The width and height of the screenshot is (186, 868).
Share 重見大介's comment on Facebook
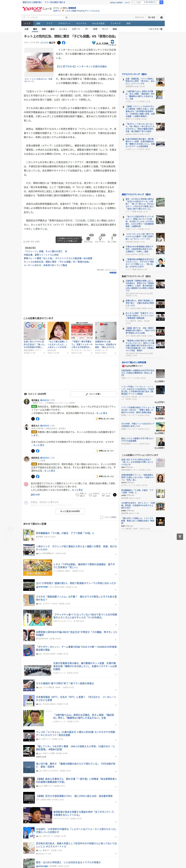coord(38,451)
